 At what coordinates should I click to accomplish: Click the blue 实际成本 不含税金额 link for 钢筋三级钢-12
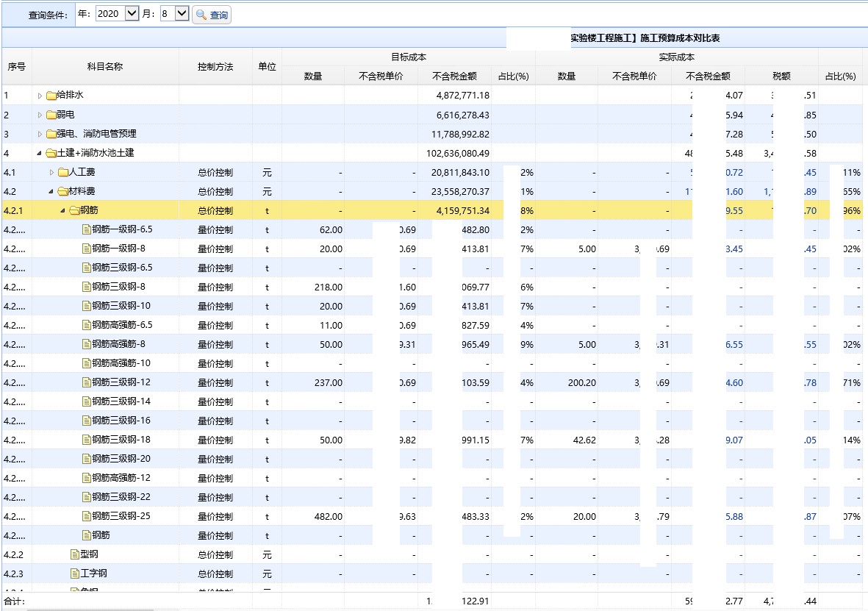[x=734, y=382]
